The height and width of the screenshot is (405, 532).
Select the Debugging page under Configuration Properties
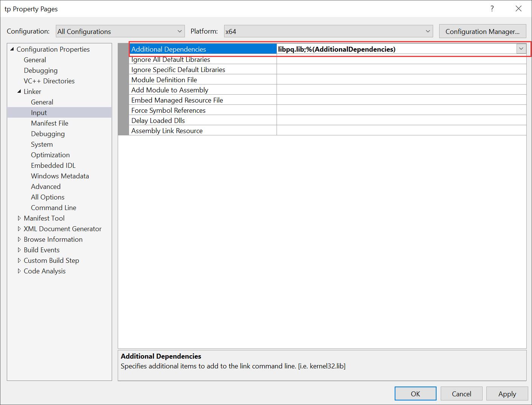point(41,70)
